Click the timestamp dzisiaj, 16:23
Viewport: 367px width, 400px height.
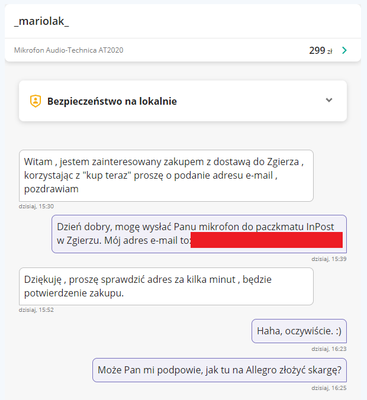(x=329, y=349)
